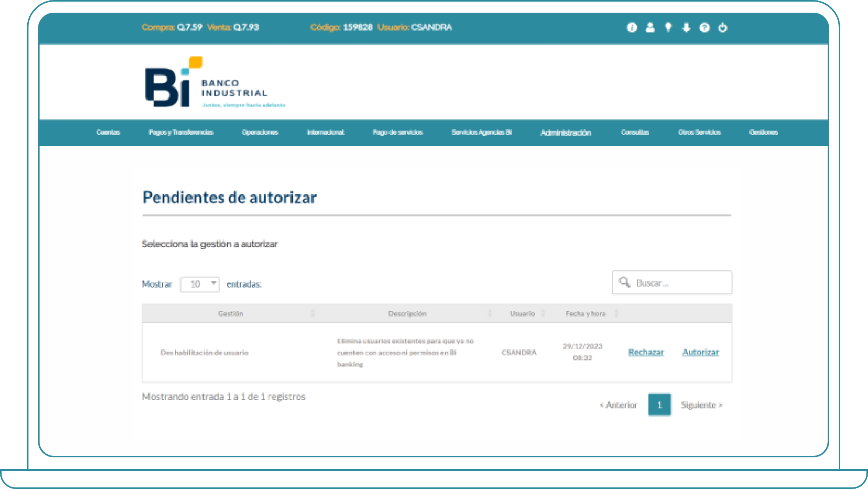The height and width of the screenshot is (489, 868).
Task: Open the Cuentas menu
Action: tap(108, 132)
